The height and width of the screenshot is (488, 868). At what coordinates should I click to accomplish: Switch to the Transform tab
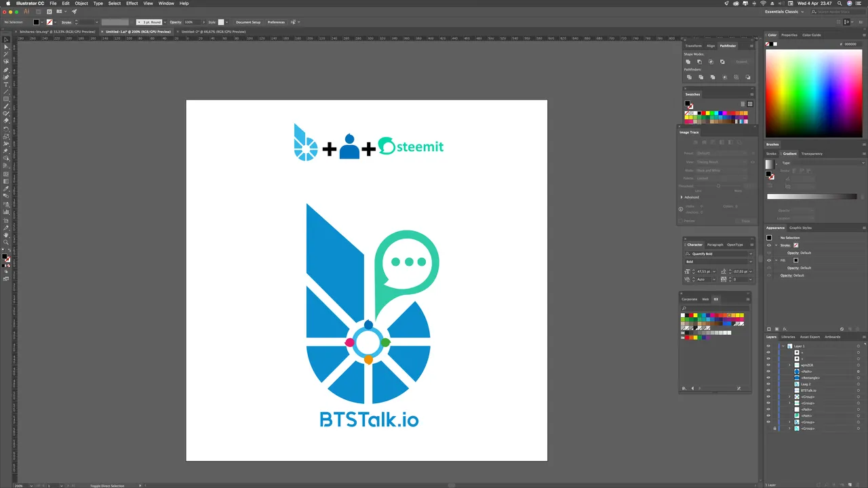tap(693, 45)
